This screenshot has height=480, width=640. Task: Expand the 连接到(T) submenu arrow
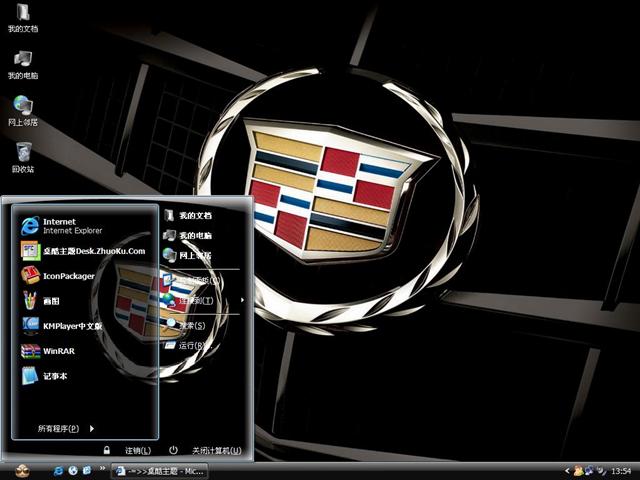(x=242, y=300)
